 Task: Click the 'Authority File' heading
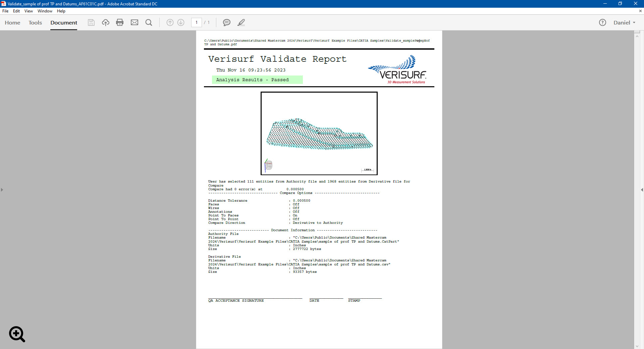pyautogui.click(x=223, y=234)
